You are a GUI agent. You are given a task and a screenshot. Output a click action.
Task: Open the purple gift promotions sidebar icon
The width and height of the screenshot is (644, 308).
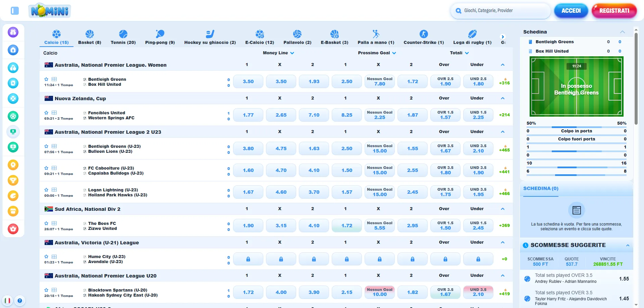point(13,32)
